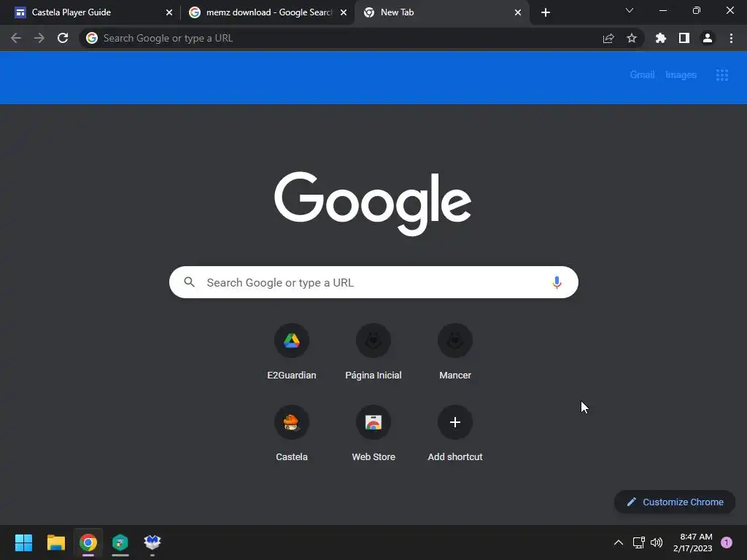Open the Castela shortcut
The height and width of the screenshot is (560, 747).
[x=292, y=433]
